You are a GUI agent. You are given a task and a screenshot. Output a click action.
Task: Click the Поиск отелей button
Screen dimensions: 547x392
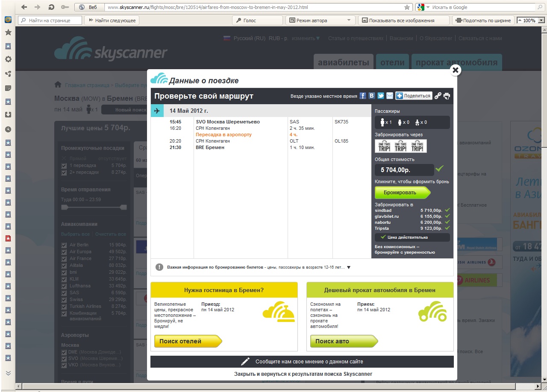click(187, 341)
